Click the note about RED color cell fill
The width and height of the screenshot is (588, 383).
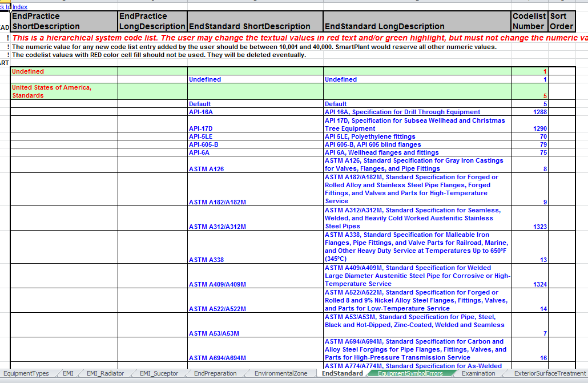159,55
